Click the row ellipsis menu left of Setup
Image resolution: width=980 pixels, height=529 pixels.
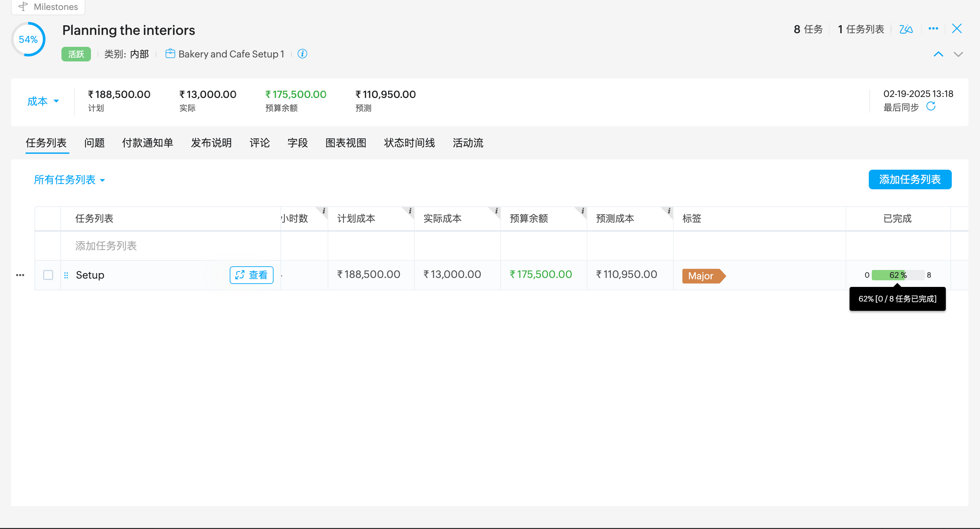(20, 275)
